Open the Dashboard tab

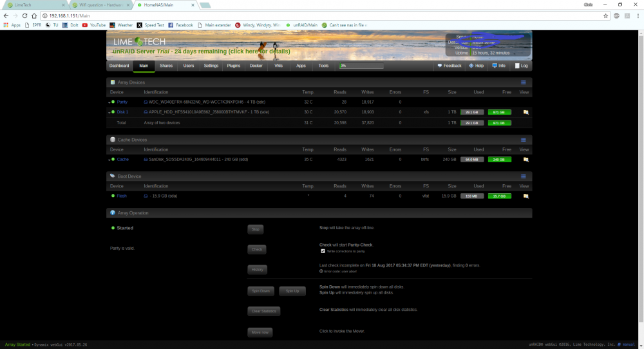coord(119,66)
